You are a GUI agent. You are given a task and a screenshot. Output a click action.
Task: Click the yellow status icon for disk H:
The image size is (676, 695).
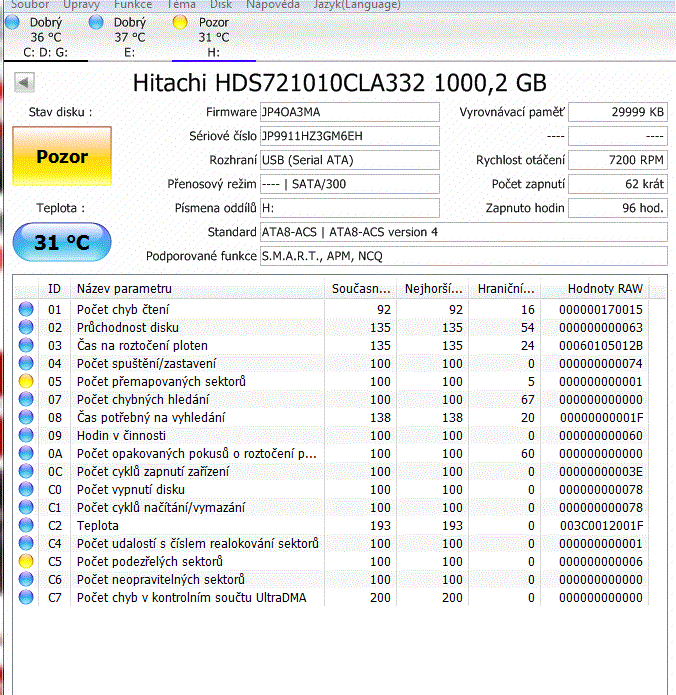point(180,22)
